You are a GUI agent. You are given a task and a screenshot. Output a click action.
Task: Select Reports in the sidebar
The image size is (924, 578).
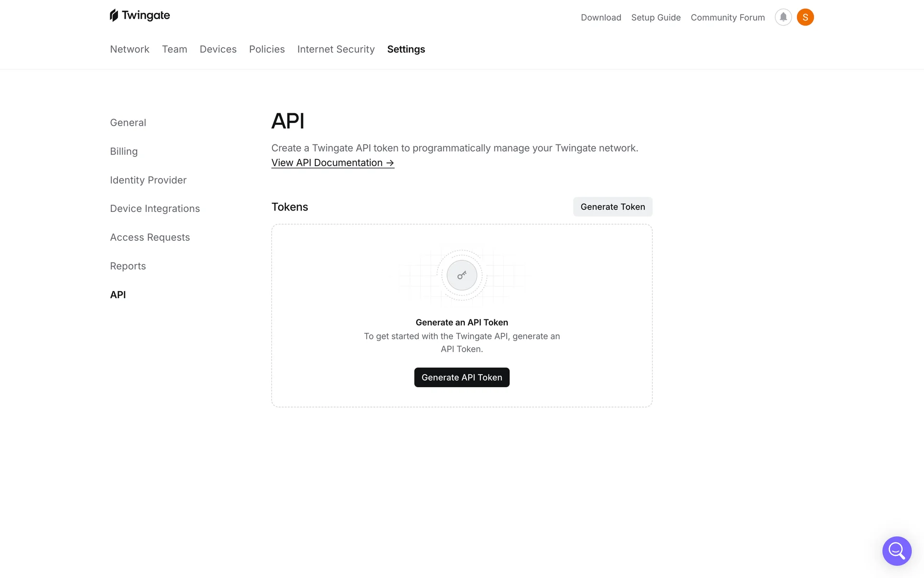click(x=128, y=266)
